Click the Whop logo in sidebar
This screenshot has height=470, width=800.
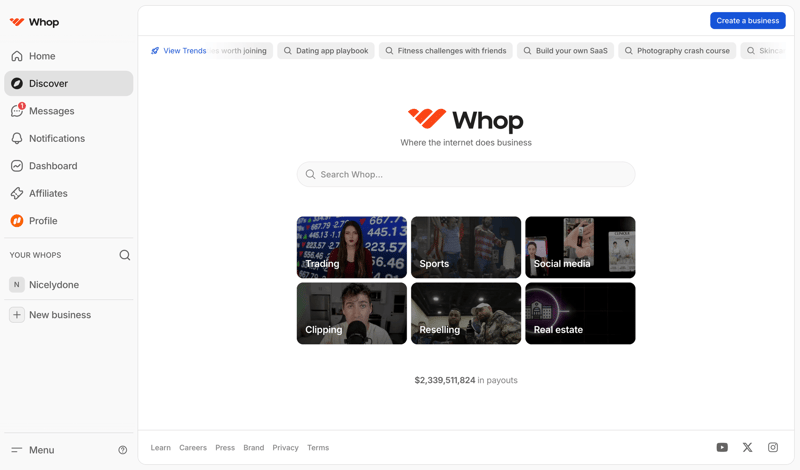[34, 22]
